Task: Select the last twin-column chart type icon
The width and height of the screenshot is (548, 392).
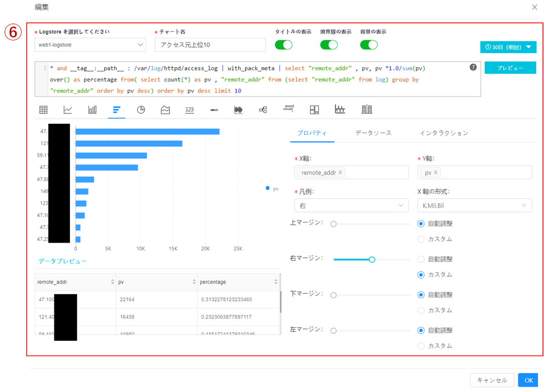Action: [367, 109]
